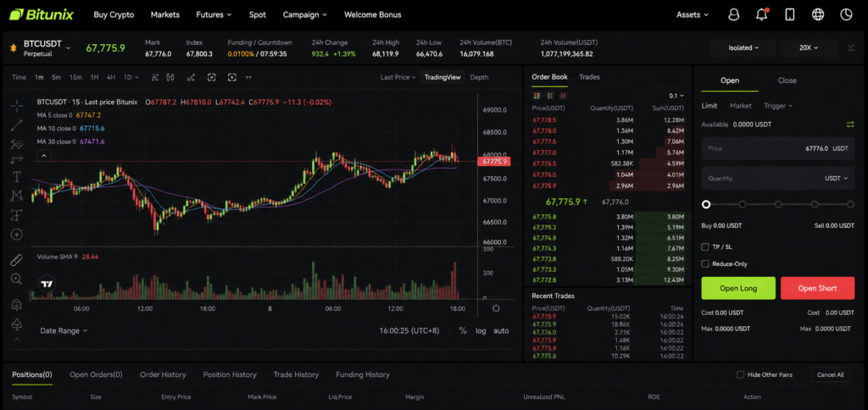Check Hide Other Pairs
This screenshot has height=410, width=868.
click(740, 374)
